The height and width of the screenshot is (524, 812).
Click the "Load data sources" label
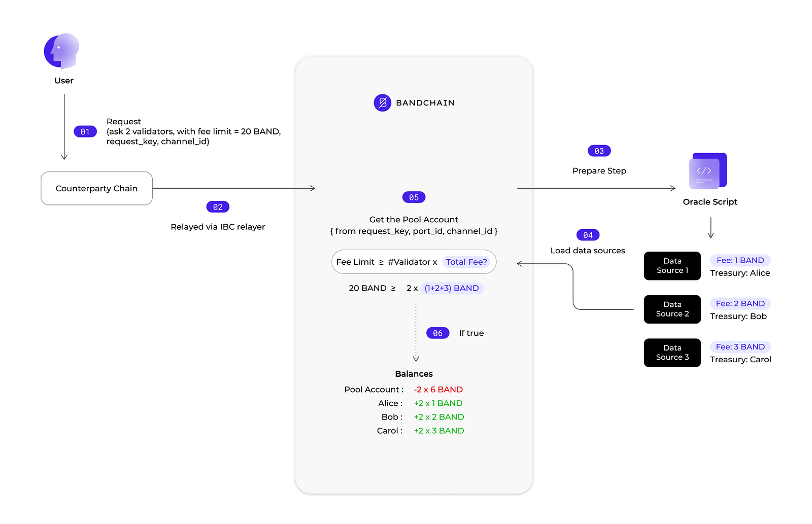point(588,251)
